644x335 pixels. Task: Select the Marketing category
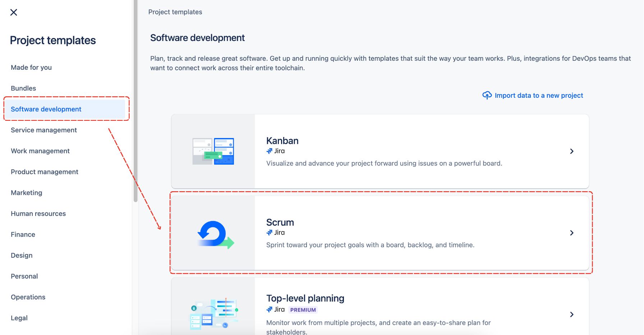click(26, 192)
